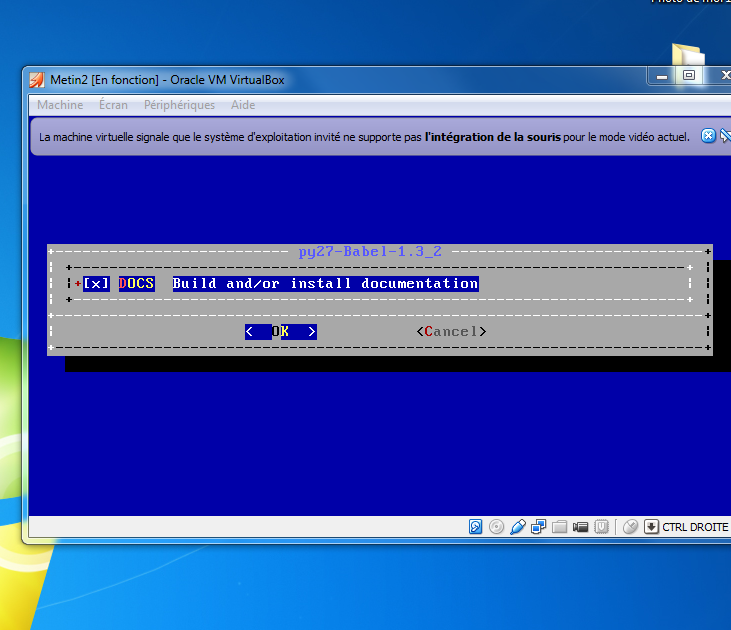Click the hard disk activity status icon

click(x=475, y=527)
